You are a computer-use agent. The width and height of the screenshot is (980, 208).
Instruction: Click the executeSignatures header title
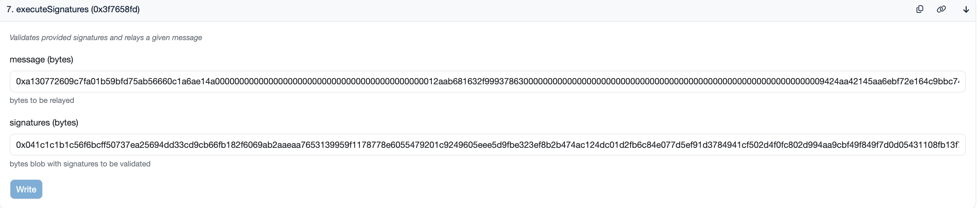52,10
